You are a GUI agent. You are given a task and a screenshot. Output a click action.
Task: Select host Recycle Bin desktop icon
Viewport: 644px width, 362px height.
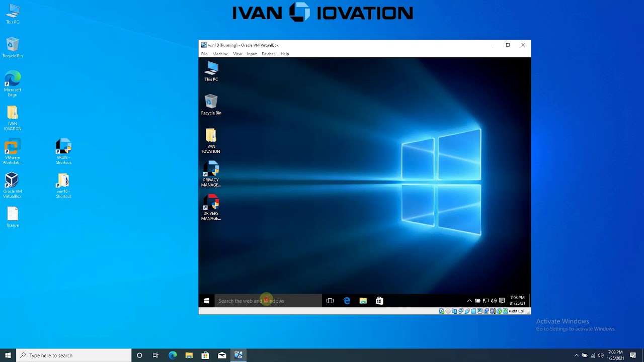pos(13,48)
